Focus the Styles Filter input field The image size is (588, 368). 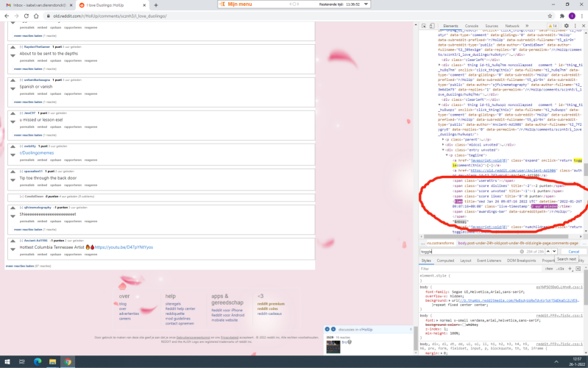pyautogui.click(x=481, y=269)
